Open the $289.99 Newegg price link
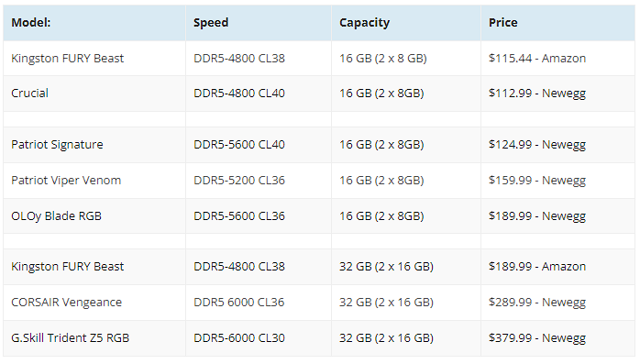 point(537,303)
